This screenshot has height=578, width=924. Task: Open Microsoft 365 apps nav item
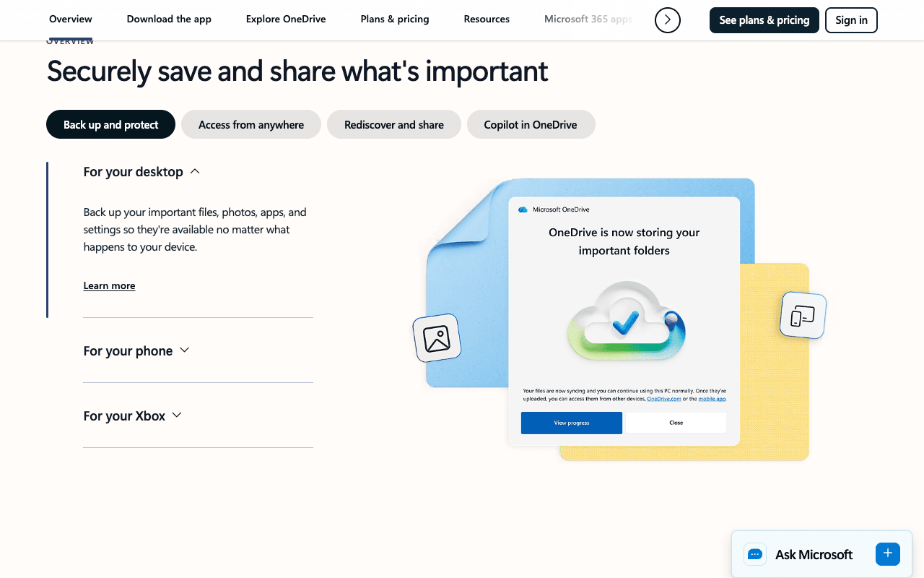(588, 20)
